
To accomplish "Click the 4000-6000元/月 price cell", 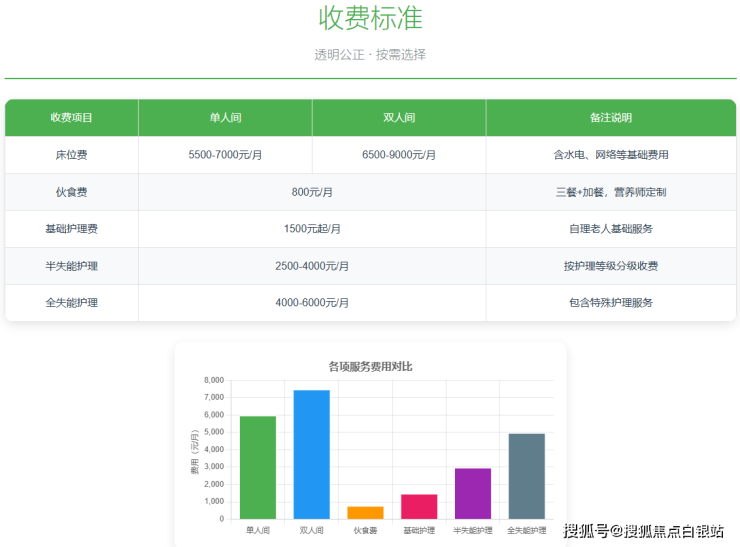I will click(x=312, y=303).
